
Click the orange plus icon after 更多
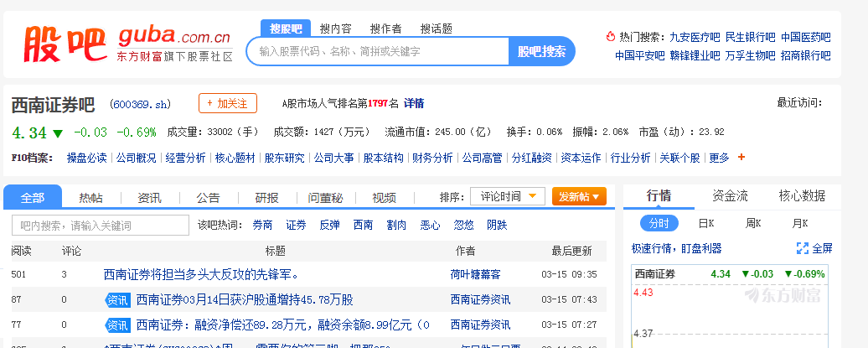click(741, 158)
